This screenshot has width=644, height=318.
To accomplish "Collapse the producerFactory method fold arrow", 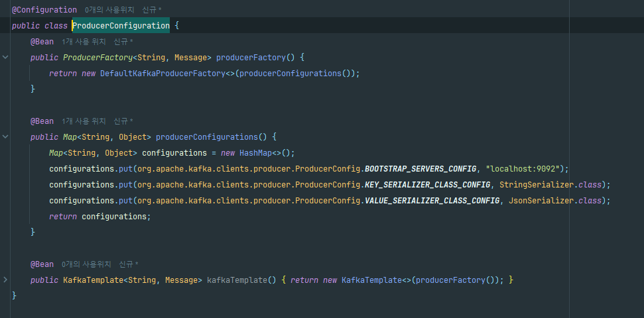I will tap(5, 58).
